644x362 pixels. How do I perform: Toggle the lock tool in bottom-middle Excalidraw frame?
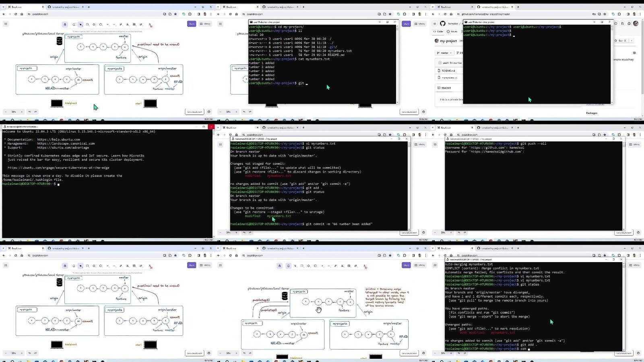point(280,266)
